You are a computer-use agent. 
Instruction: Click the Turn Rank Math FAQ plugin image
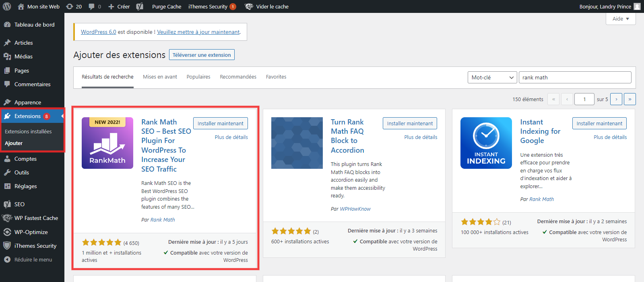pyautogui.click(x=297, y=143)
